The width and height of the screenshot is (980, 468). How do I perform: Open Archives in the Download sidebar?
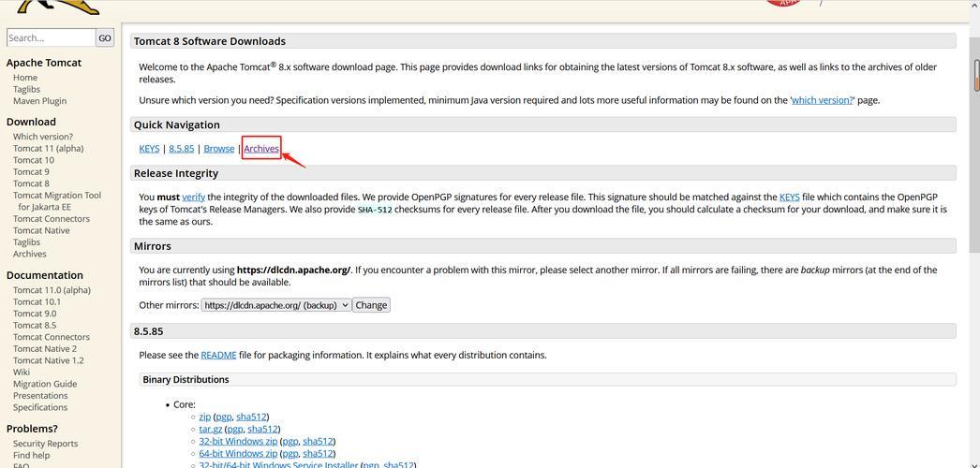[29, 254]
